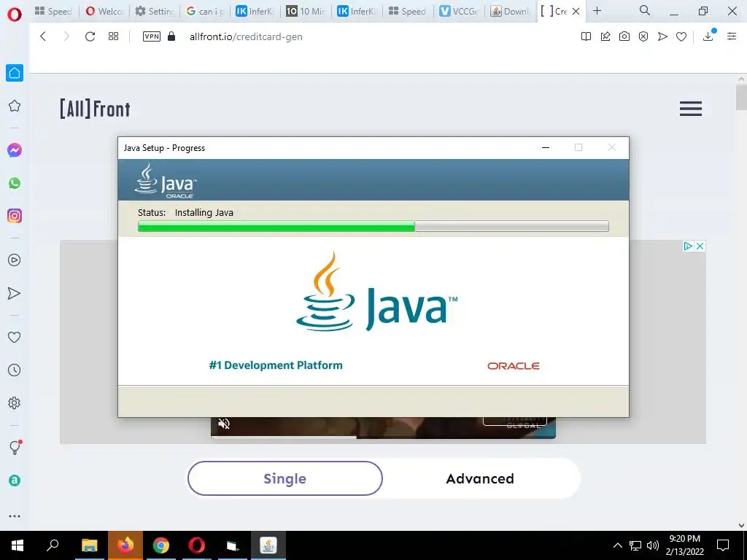747x560 pixels.
Task: Take a snapshot with the camera icon
Action: 624,36
